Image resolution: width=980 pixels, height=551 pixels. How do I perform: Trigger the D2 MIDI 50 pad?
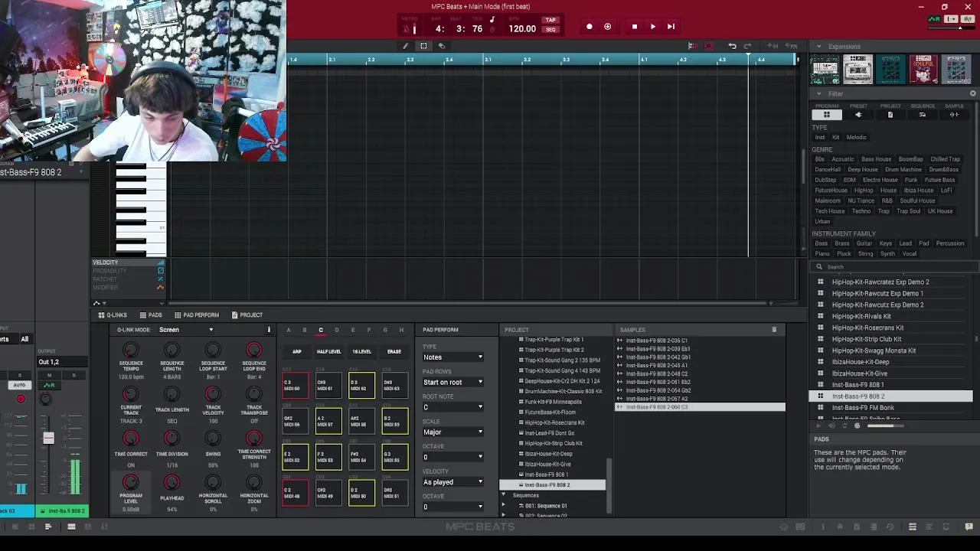[361, 493]
